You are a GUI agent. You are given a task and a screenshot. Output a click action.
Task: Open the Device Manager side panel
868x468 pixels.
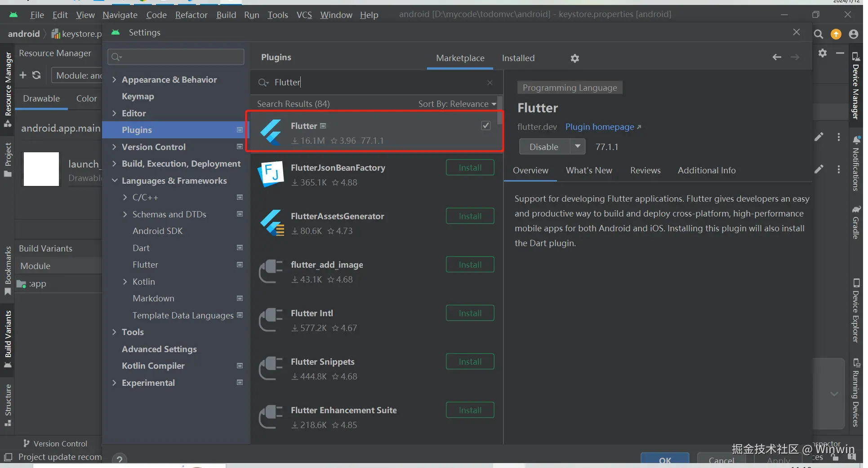tap(855, 86)
